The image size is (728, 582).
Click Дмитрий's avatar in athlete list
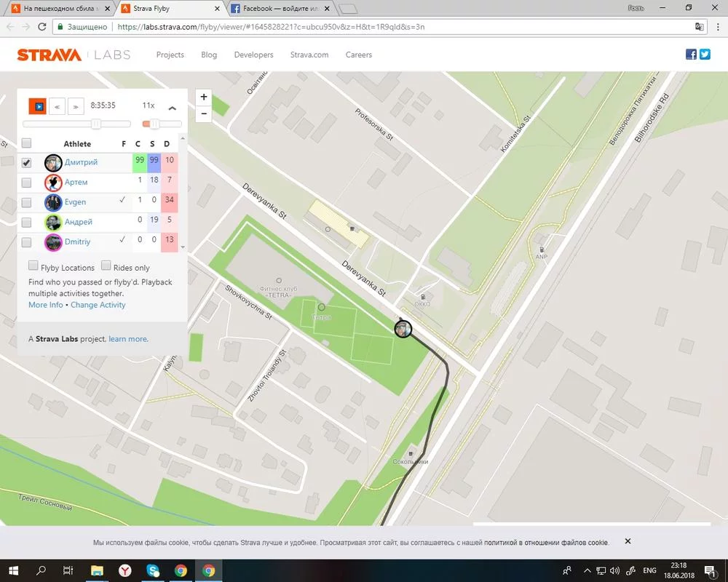click(53, 163)
